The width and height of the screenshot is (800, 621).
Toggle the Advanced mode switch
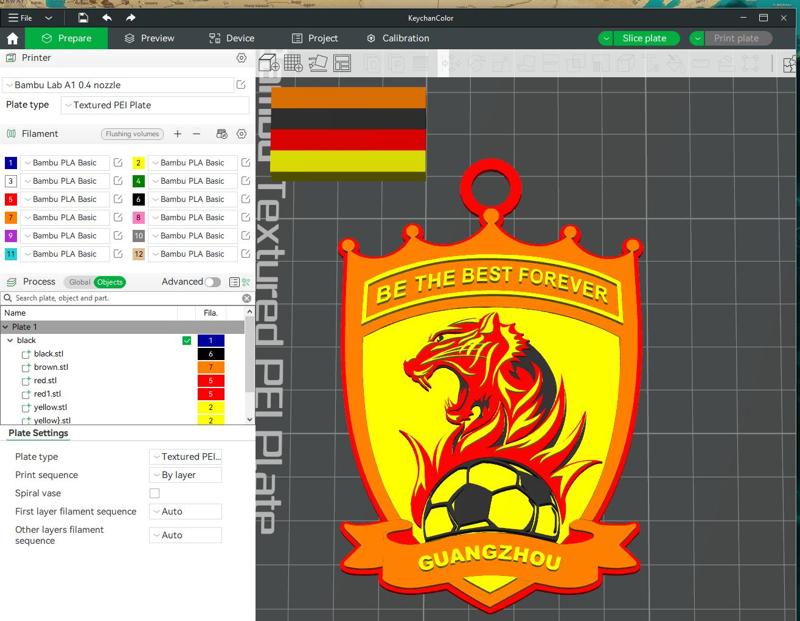(212, 282)
